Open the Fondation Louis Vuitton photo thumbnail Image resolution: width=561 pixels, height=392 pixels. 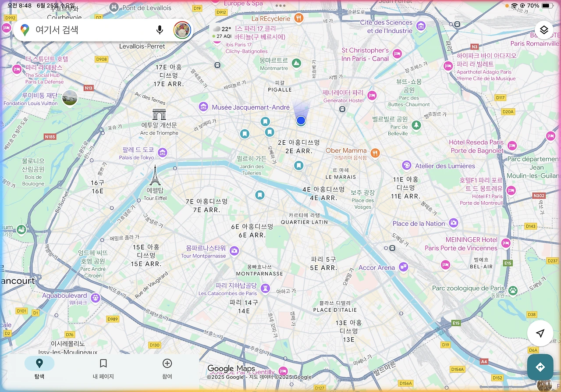point(70,98)
